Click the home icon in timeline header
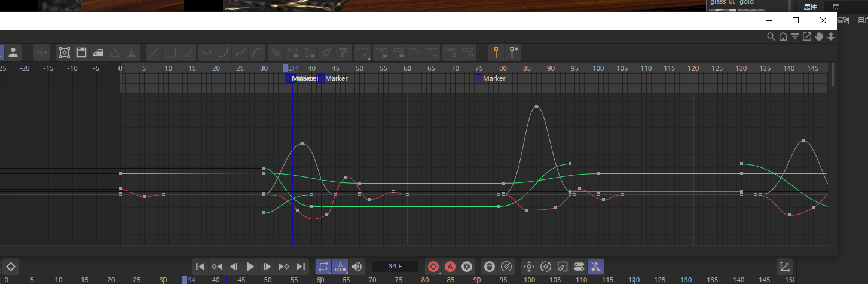Image resolution: width=868 pixels, height=284 pixels. (x=783, y=36)
